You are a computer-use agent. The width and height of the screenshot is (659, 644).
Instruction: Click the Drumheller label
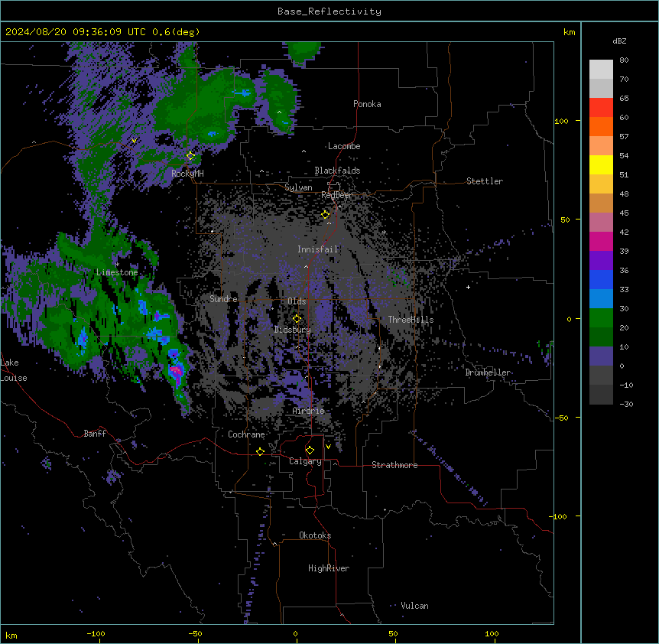click(x=488, y=372)
